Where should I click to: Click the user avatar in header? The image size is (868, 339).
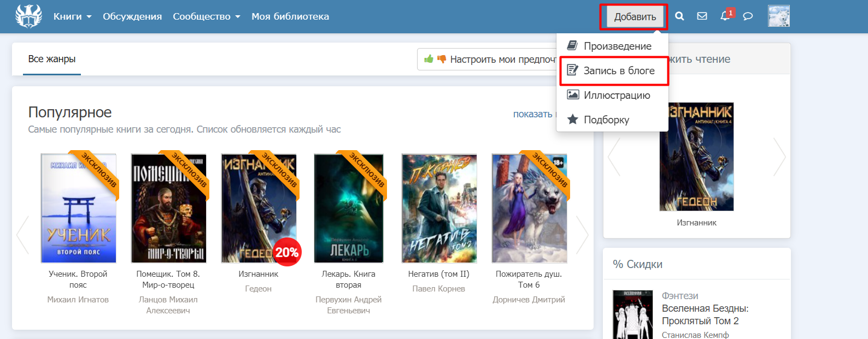(x=778, y=16)
